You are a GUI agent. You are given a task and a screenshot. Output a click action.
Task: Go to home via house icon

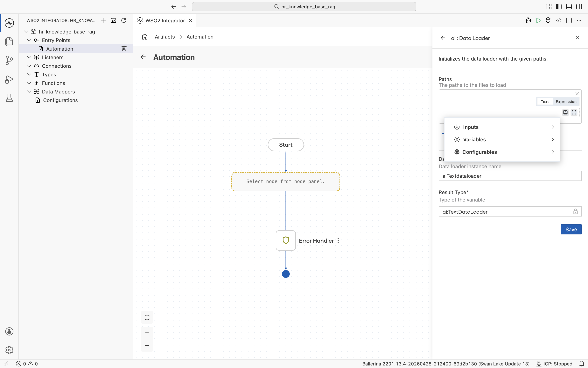(145, 37)
